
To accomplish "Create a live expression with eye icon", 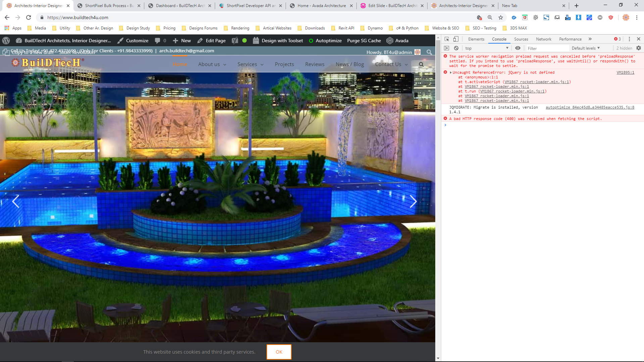I will (518, 48).
